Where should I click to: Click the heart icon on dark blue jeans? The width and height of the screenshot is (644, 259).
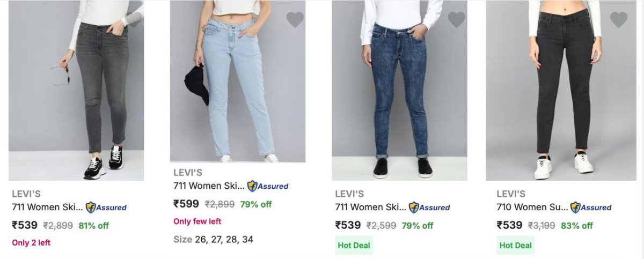[x=457, y=20]
